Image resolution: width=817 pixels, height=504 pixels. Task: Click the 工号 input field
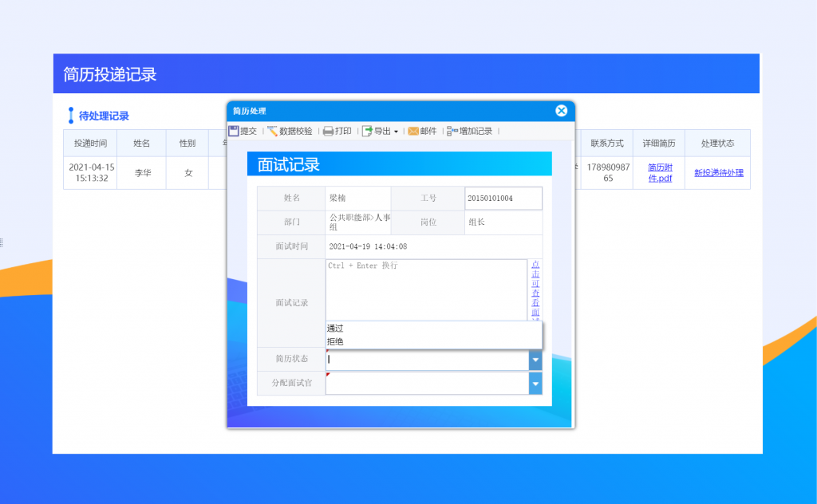(x=503, y=199)
